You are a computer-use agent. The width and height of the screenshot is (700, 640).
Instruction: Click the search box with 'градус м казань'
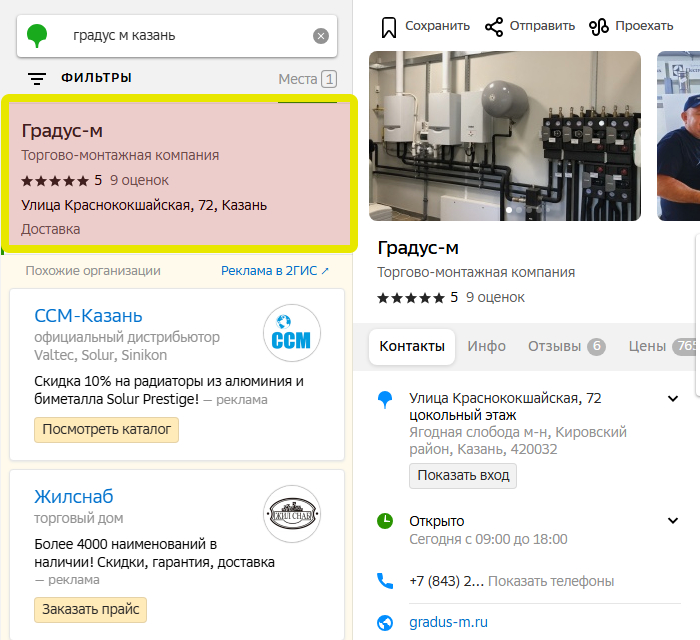(177, 36)
